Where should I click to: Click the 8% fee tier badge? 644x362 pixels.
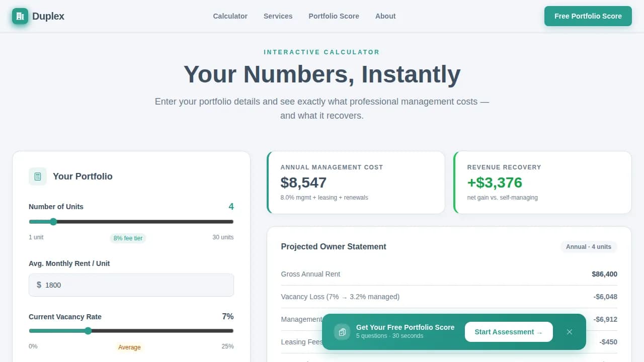point(128,238)
